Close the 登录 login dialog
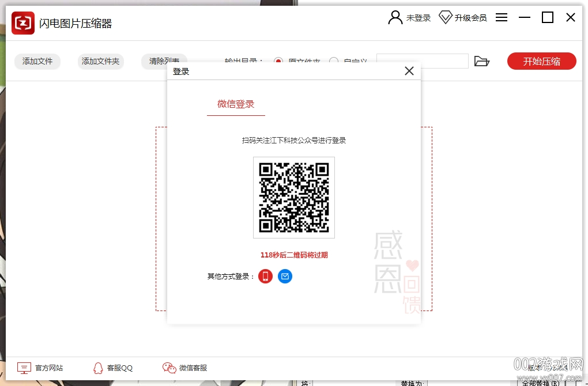Screen dimensions: 588x386 [409, 71]
